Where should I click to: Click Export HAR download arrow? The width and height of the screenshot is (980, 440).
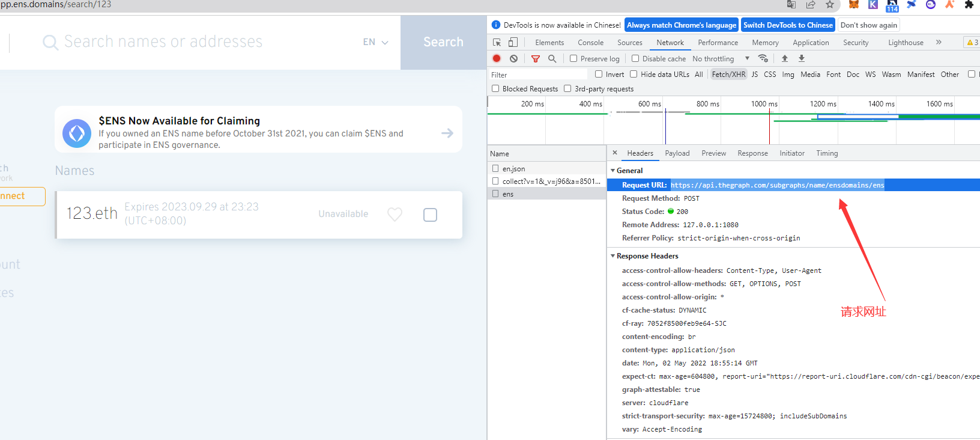point(801,58)
